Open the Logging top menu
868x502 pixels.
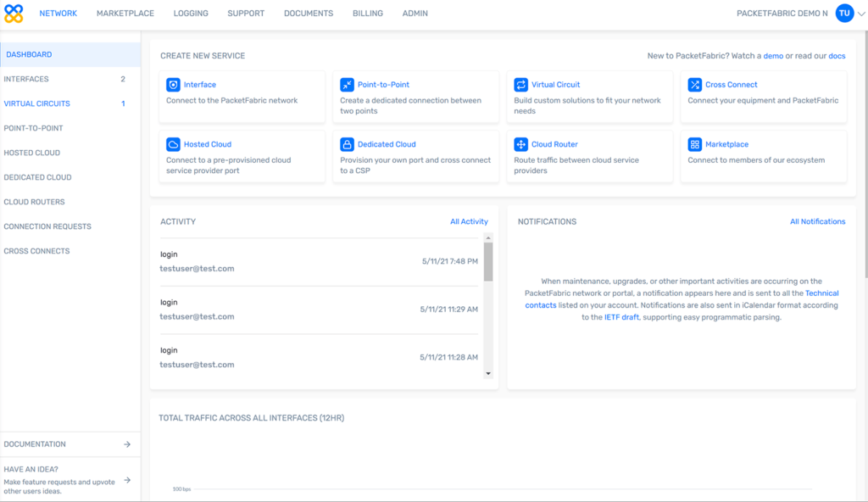click(191, 14)
